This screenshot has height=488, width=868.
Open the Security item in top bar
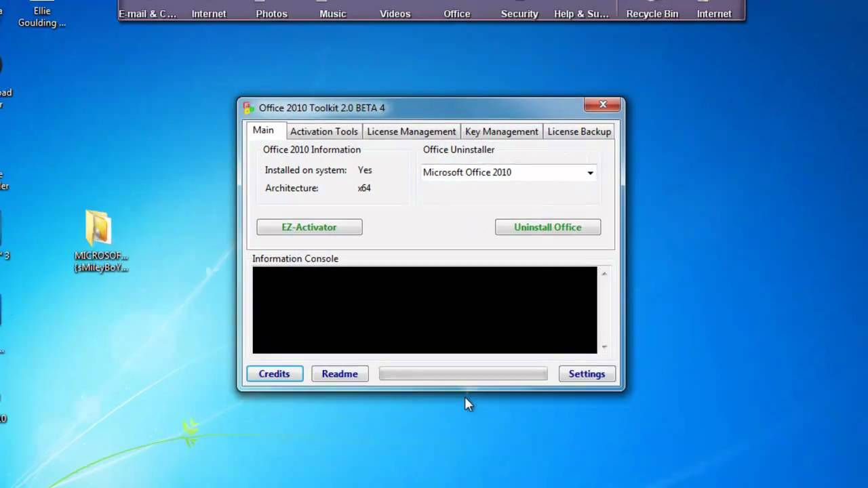pyautogui.click(x=519, y=14)
